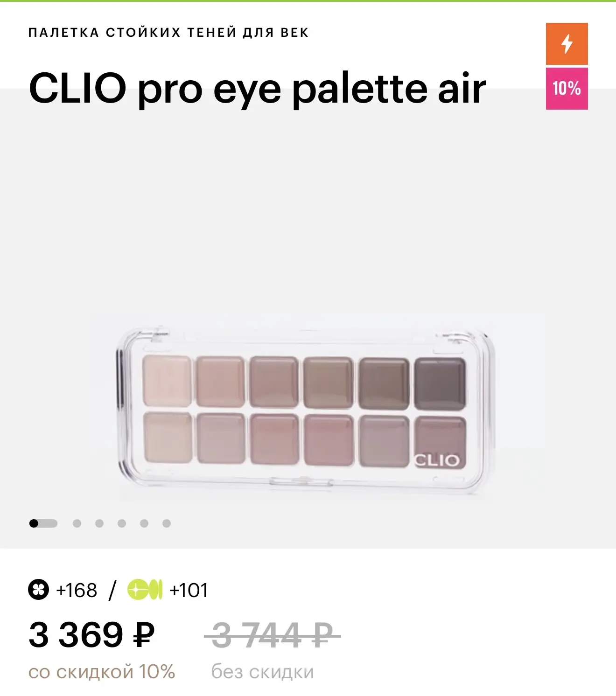Tap the lightest top-left eyeshadow shade

167,381
